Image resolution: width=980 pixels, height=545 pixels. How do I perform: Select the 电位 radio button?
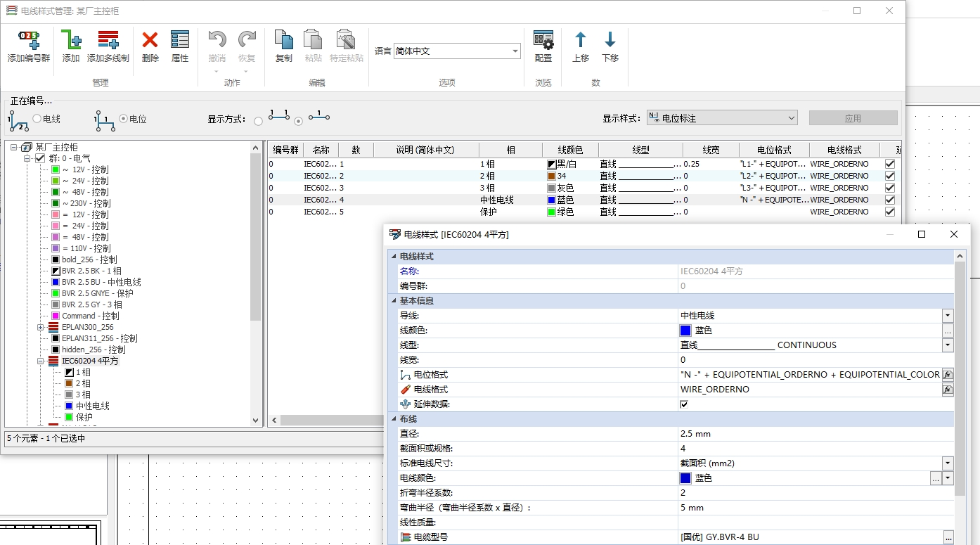[124, 119]
